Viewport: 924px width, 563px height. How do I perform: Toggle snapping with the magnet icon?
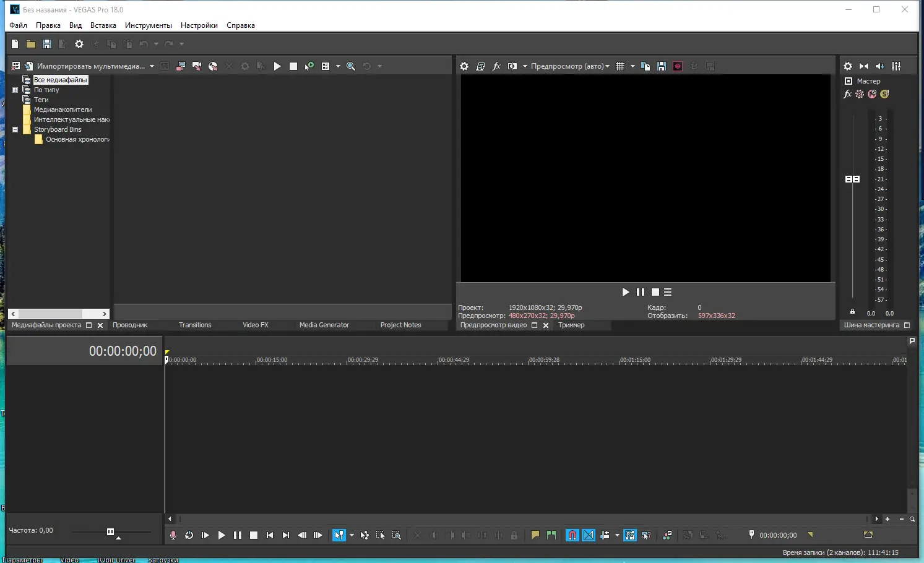pos(572,535)
